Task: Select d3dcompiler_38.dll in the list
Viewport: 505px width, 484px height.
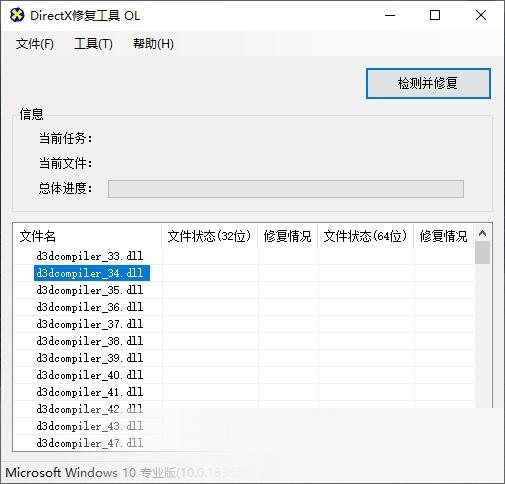Action: (90, 341)
